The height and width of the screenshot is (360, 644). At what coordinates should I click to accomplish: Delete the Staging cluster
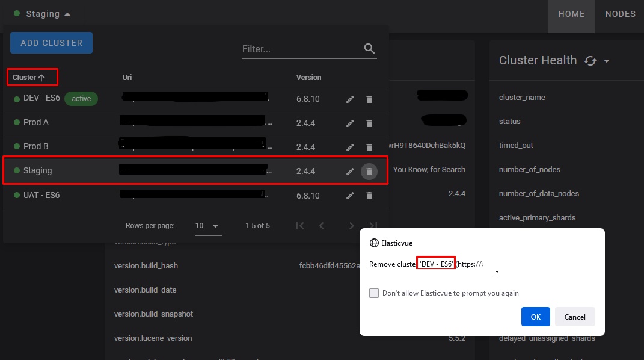pos(369,171)
